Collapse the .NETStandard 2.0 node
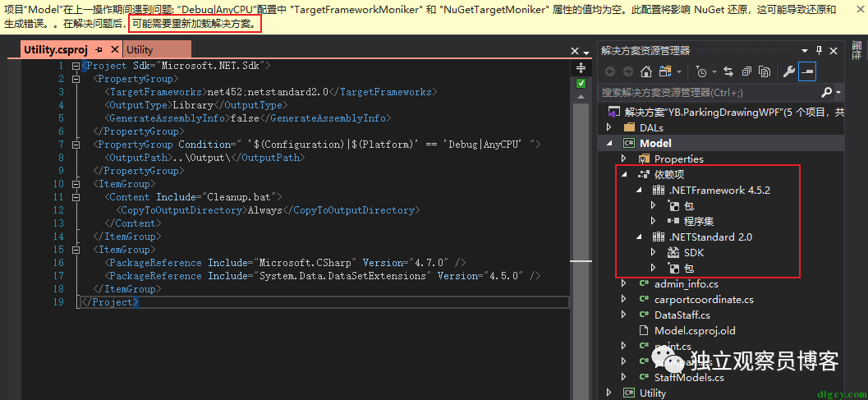 [639, 237]
